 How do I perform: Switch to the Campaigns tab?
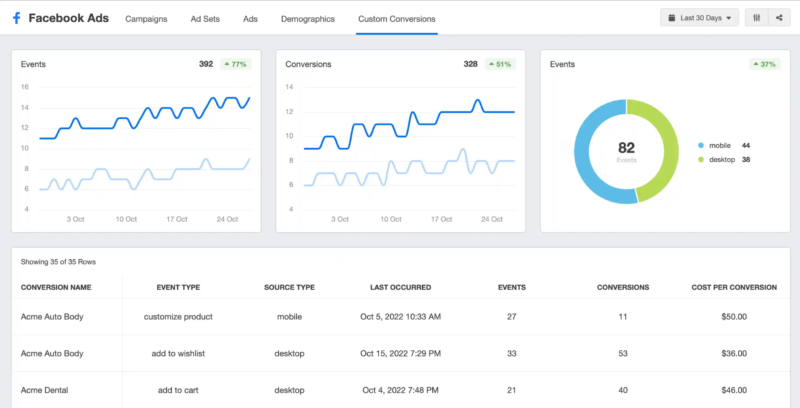(146, 19)
